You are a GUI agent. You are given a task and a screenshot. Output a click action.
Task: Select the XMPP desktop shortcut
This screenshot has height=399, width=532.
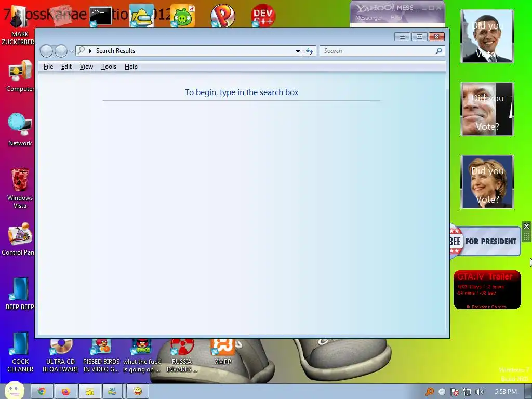222,352
